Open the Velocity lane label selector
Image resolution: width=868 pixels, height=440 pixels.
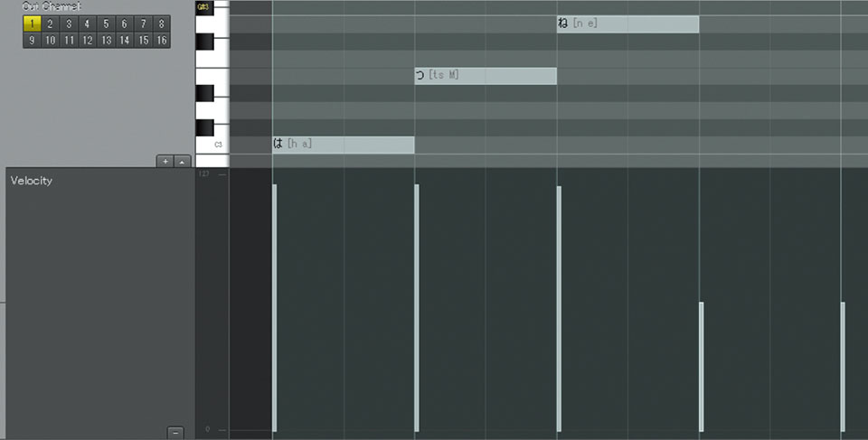32,181
